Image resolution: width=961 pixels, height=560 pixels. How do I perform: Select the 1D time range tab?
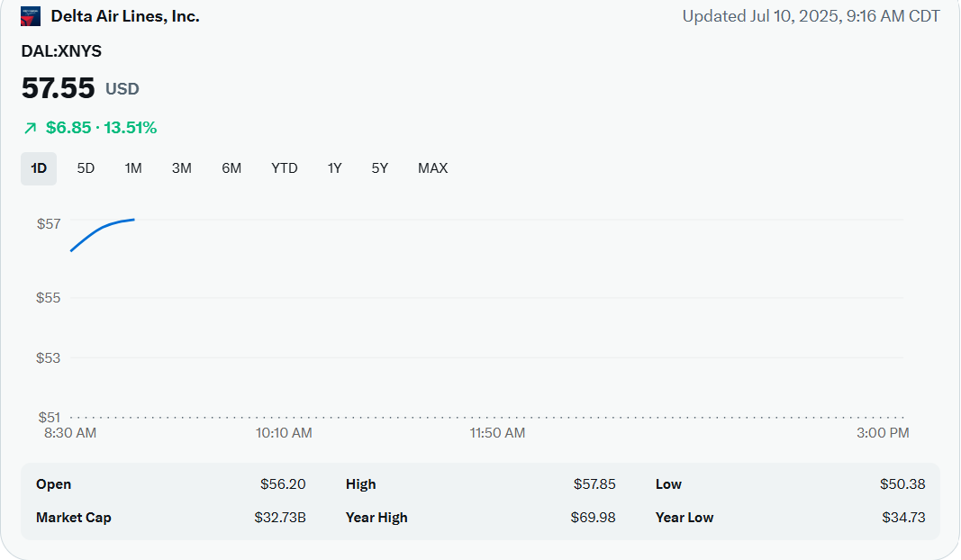coord(39,168)
